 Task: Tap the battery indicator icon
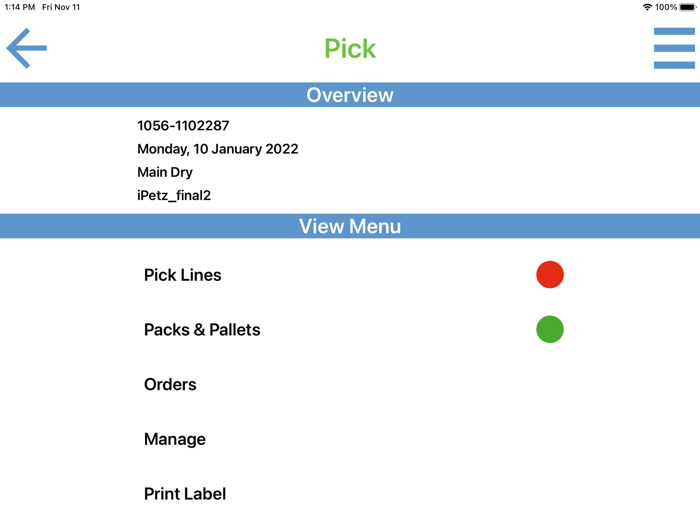688,7
